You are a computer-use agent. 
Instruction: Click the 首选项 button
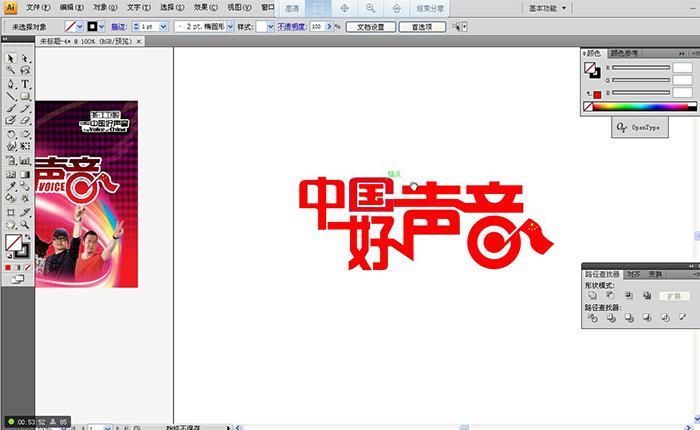422,27
